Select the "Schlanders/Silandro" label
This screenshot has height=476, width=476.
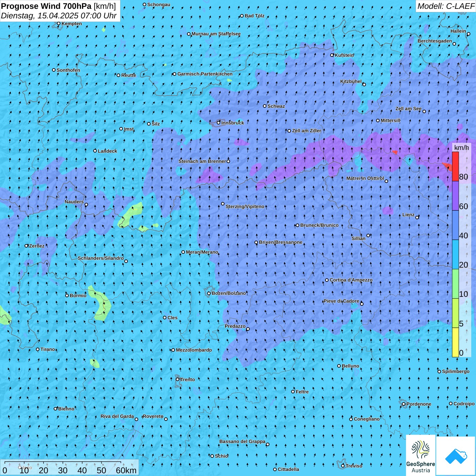pyautogui.click(x=101, y=258)
